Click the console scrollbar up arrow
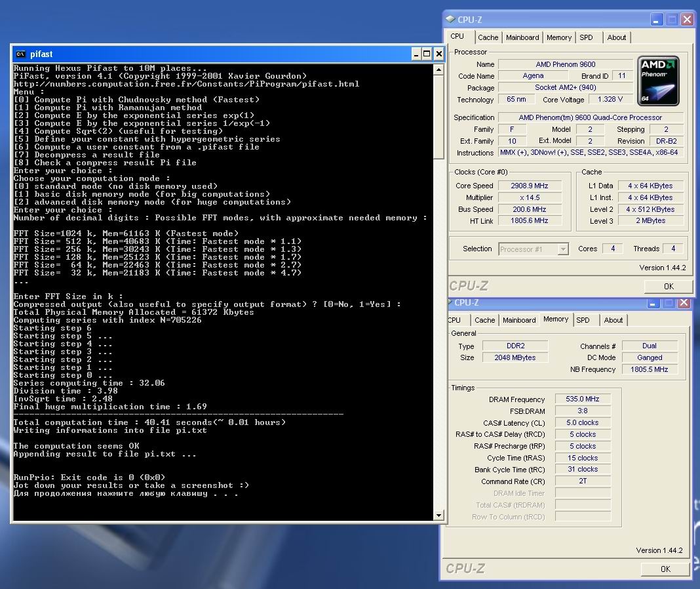 (x=439, y=70)
